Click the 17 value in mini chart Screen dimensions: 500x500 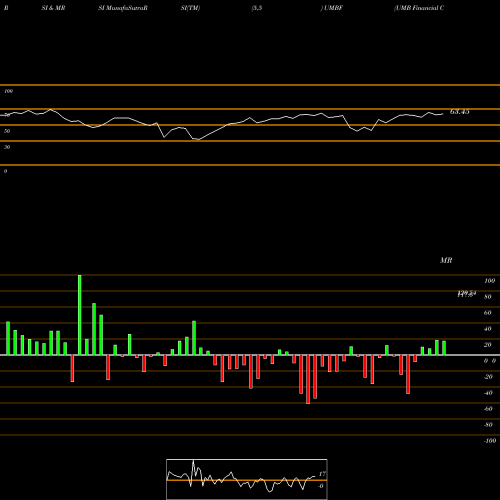(322, 474)
